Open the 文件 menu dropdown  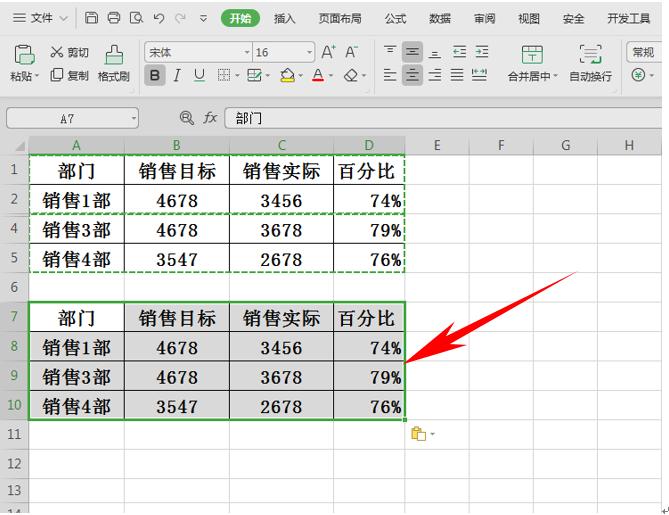(41, 18)
